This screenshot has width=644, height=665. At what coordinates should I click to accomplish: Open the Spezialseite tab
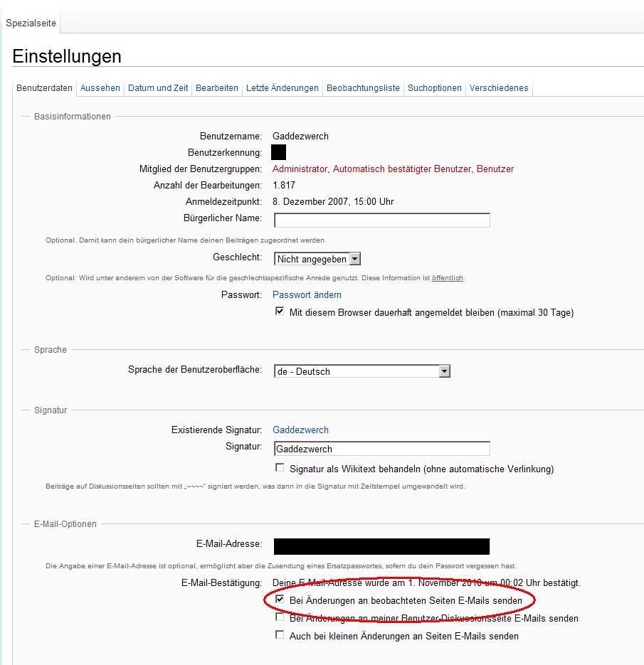click(x=31, y=23)
